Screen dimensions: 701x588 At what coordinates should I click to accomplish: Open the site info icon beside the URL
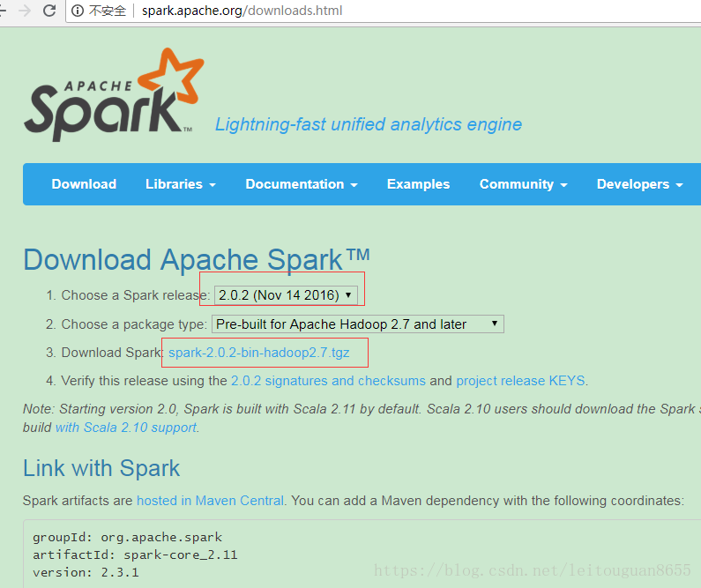pyautogui.click(x=78, y=11)
